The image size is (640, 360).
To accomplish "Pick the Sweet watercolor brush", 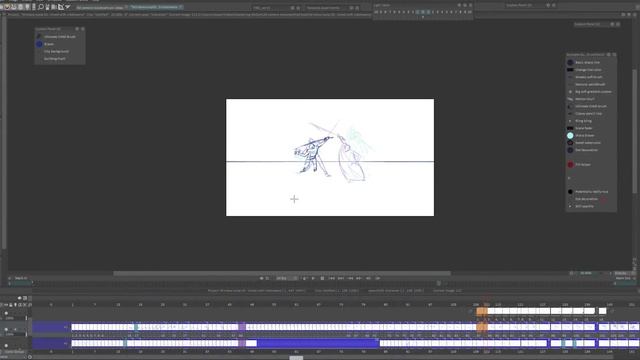I will point(588,143).
